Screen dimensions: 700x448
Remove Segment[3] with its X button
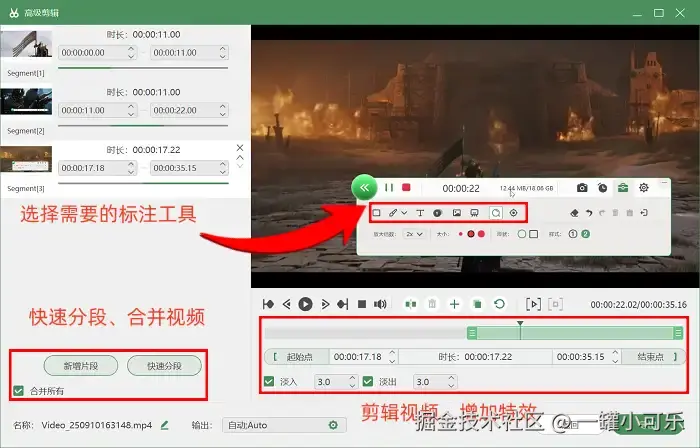(x=240, y=148)
